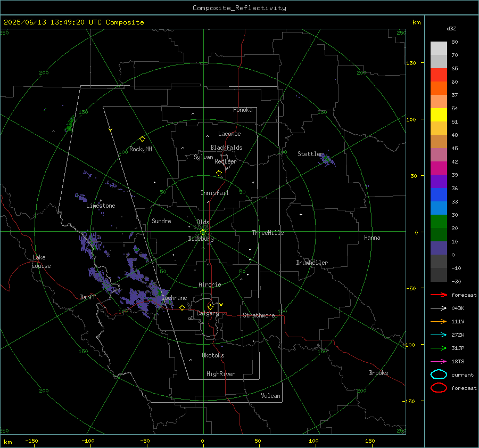Click the Ponoka town label
This screenshot has height=448, width=479.
[x=243, y=110]
